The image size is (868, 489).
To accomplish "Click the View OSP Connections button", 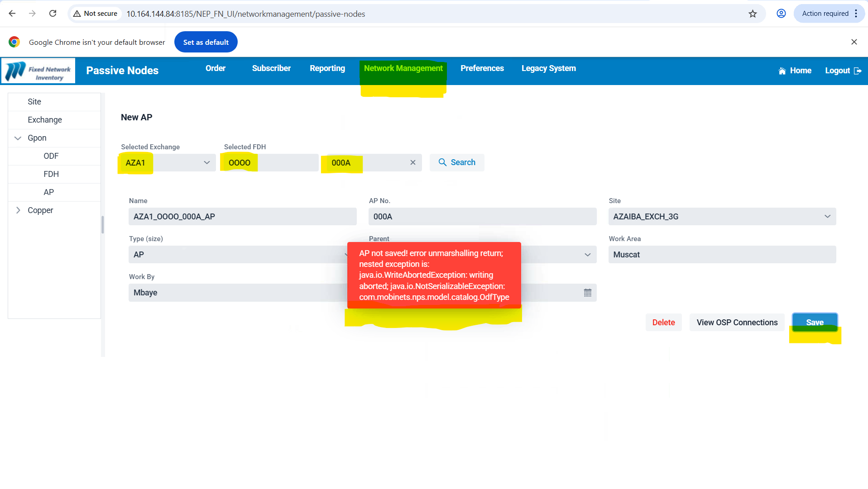I will point(737,323).
